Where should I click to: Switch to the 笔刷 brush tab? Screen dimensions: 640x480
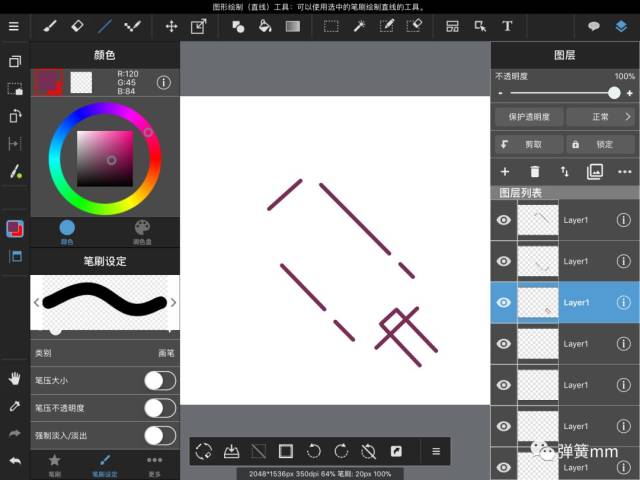pos(54,466)
